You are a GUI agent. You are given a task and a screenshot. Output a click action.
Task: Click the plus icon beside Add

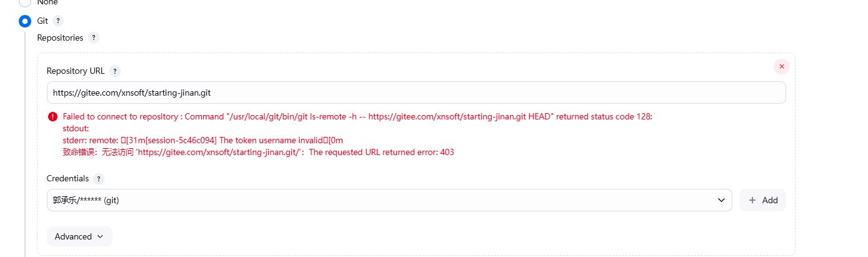click(752, 200)
